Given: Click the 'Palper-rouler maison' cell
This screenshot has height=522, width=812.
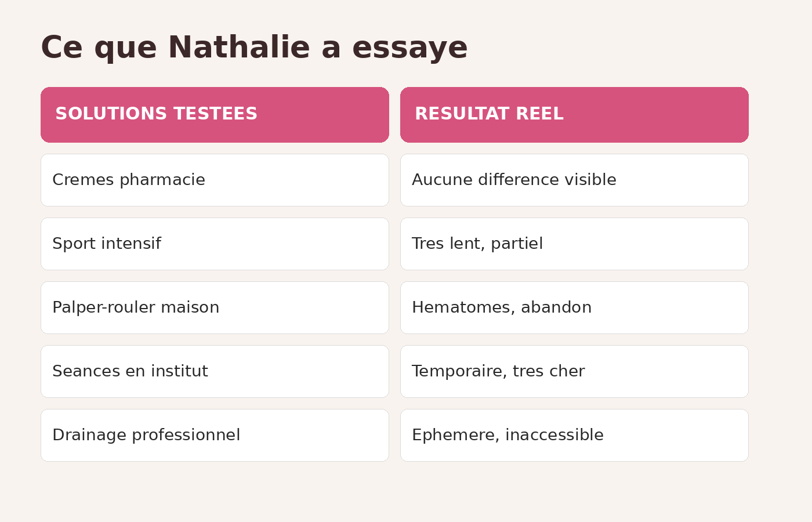Looking at the screenshot, I should [215, 307].
